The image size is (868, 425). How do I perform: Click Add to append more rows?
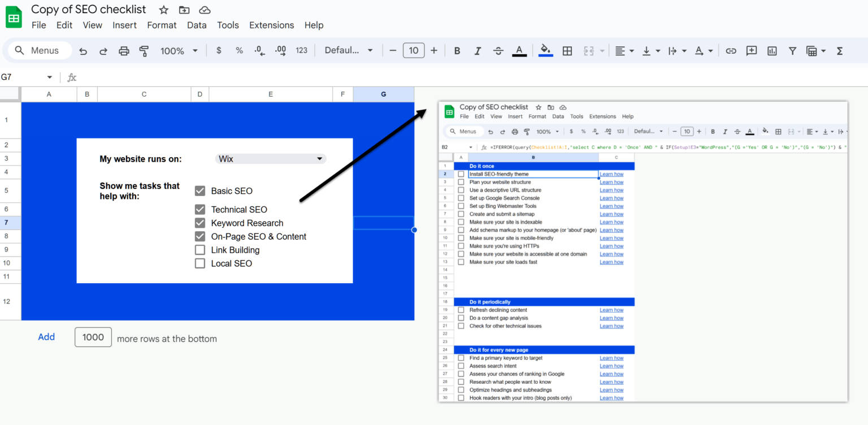click(46, 337)
